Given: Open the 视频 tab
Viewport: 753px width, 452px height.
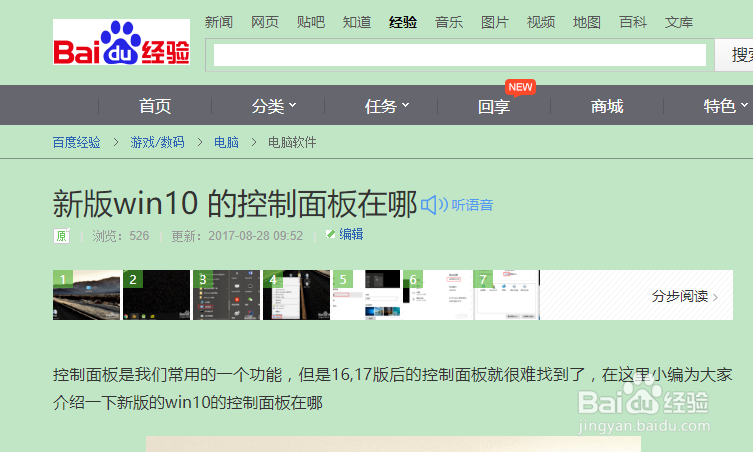Looking at the screenshot, I should coord(541,22).
